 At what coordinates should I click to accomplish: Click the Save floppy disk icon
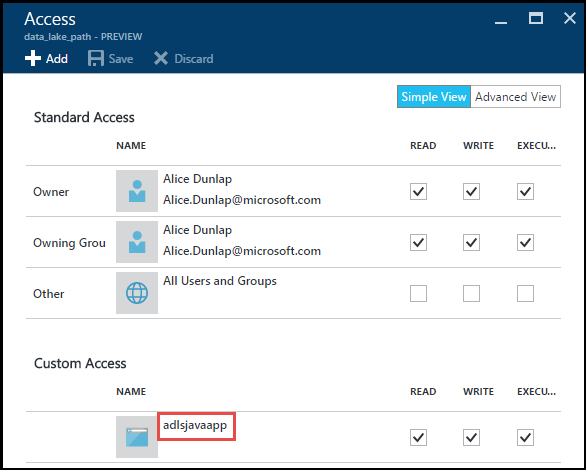click(96, 58)
